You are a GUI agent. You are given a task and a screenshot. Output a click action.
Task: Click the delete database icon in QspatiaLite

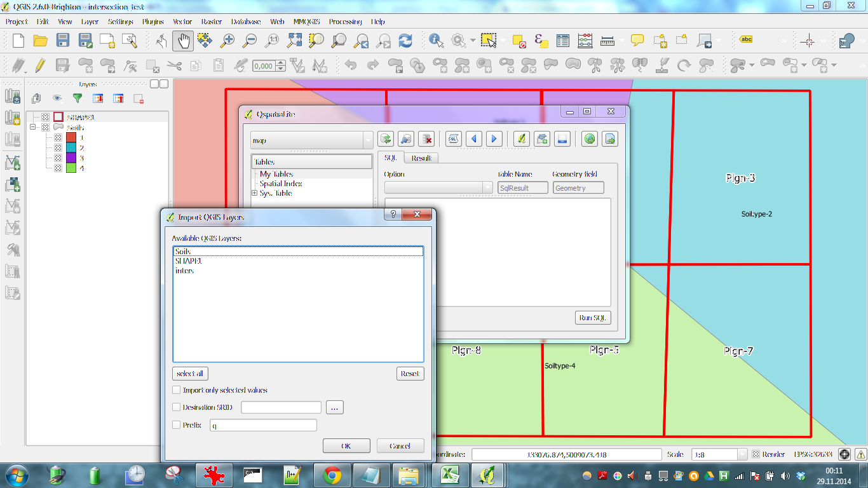tap(427, 139)
